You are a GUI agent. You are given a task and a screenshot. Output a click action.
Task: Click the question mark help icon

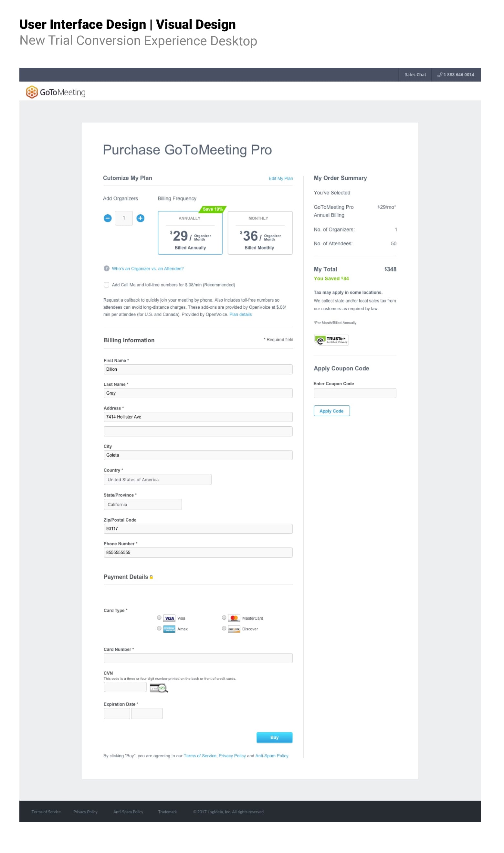click(x=107, y=269)
